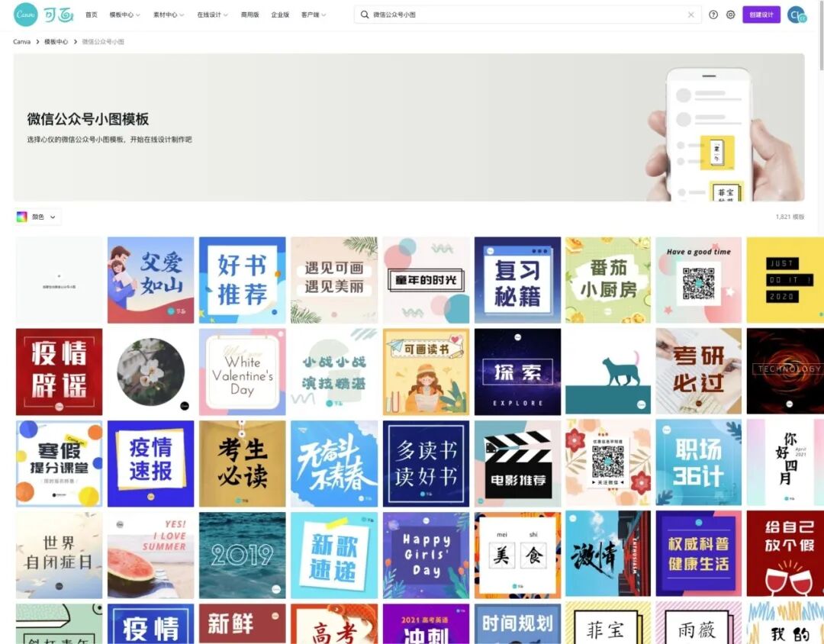Open 商用版 in top navigation

pyautogui.click(x=249, y=14)
